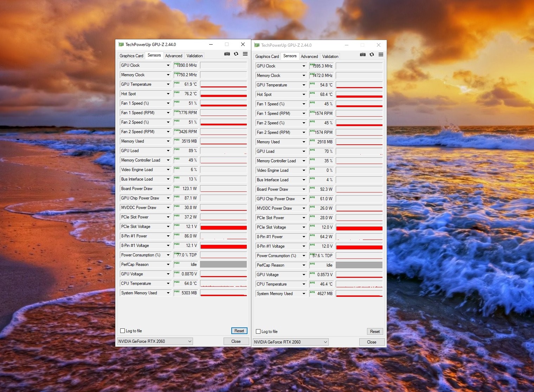Click the PCIe Slot Voltage graph in left window
The width and height of the screenshot is (534, 392).
224,227
